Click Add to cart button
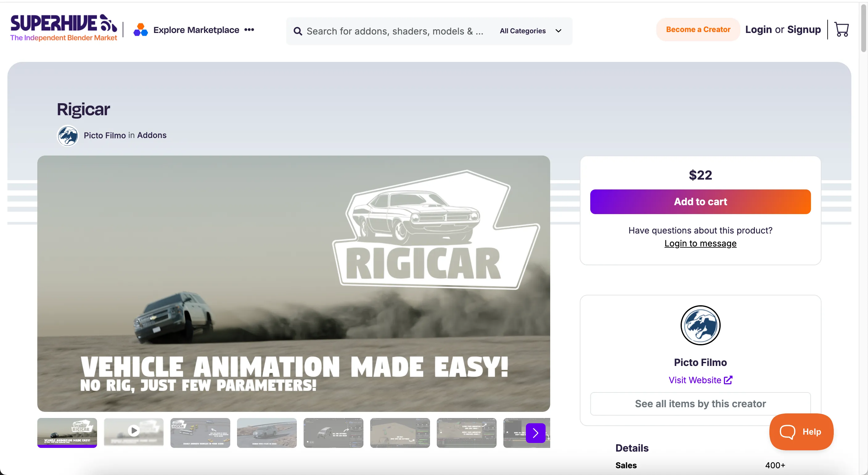The width and height of the screenshot is (868, 475). [700, 202]
